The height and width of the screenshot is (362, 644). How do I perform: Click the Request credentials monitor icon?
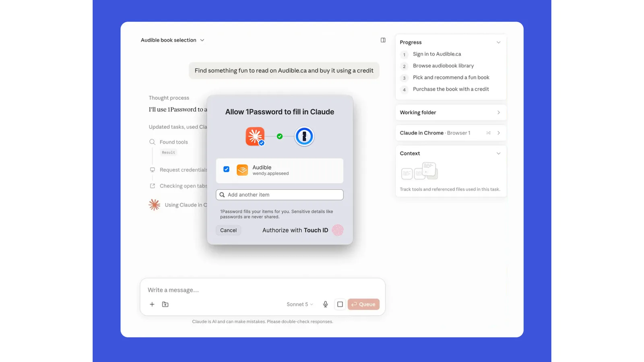tap(152, 170)
